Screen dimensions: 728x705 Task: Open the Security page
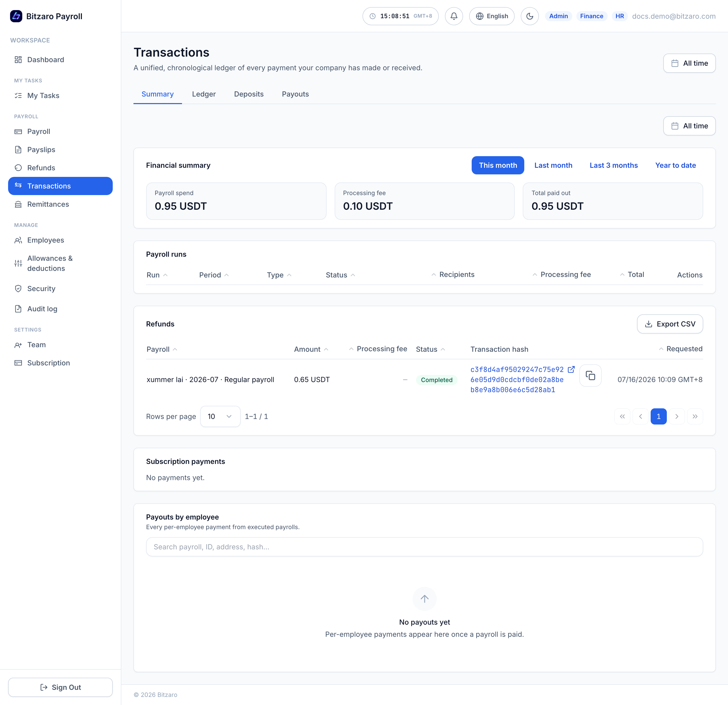(60, 289)
